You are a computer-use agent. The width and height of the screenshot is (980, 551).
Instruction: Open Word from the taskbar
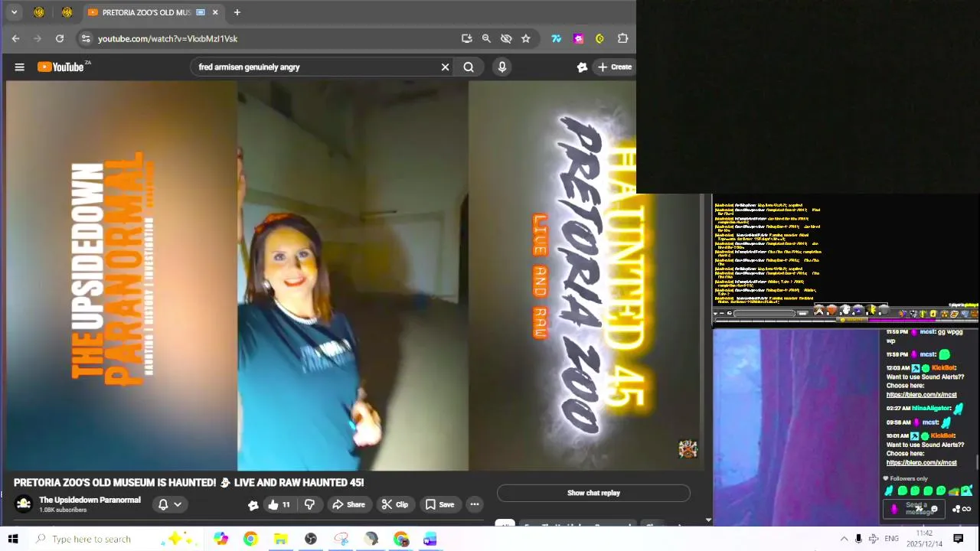(x=430, y=539)
